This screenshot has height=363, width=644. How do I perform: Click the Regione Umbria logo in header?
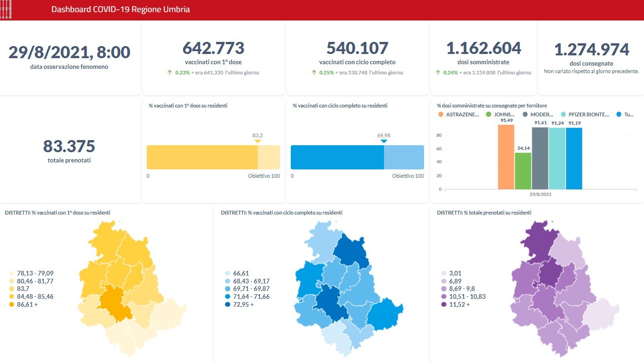point(6,10)
